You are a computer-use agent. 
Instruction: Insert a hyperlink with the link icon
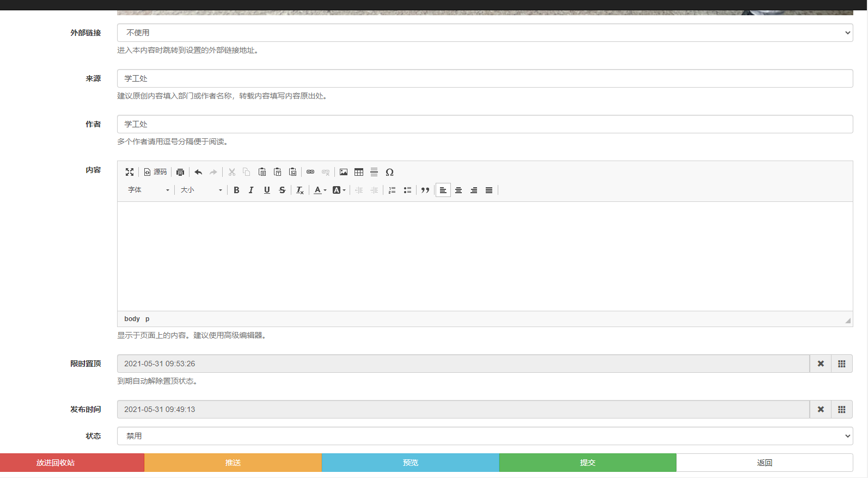(x=310, y=172)
